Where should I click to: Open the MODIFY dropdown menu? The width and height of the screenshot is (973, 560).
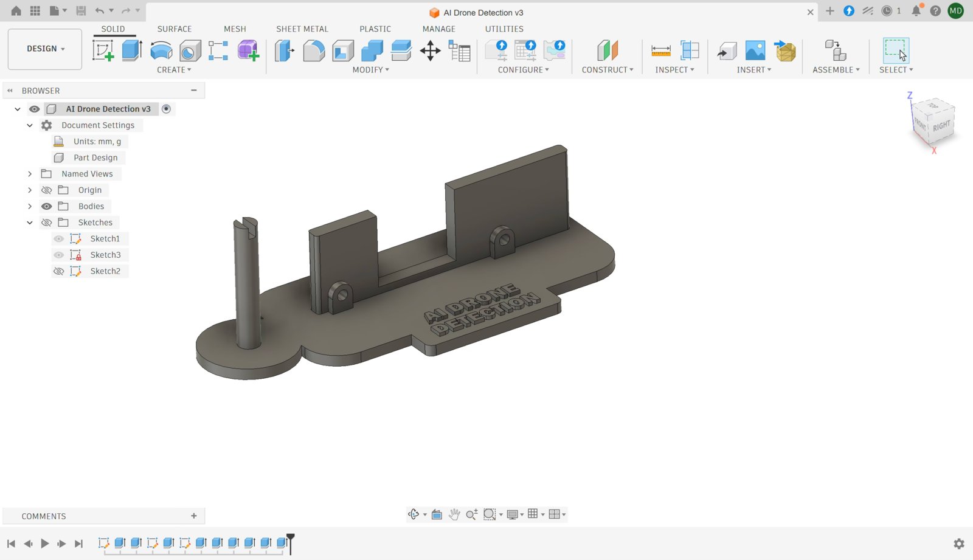(x=371, y=70)
